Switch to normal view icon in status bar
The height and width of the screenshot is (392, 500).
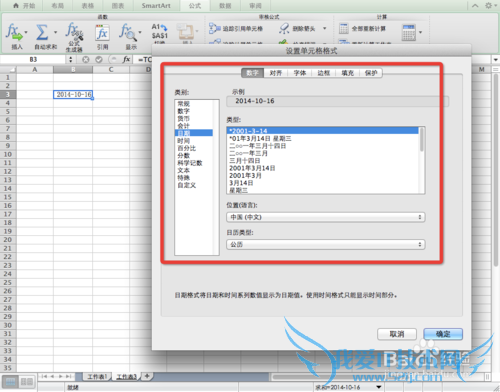(10, 382)
